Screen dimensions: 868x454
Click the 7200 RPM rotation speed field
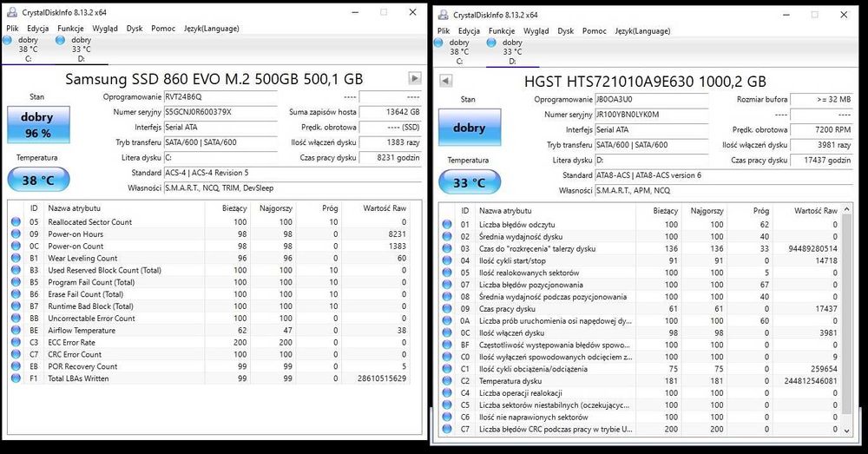click(821, 129)
